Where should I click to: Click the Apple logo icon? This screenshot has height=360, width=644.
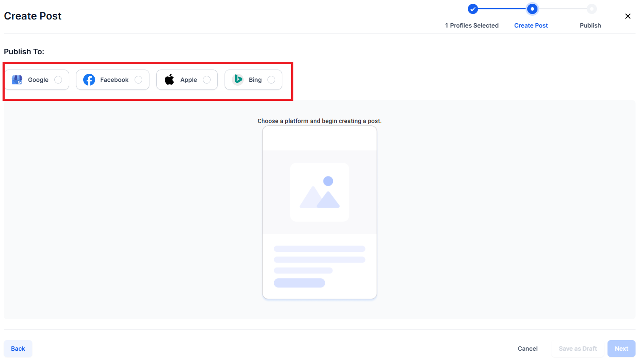click(x=169, y=79)
